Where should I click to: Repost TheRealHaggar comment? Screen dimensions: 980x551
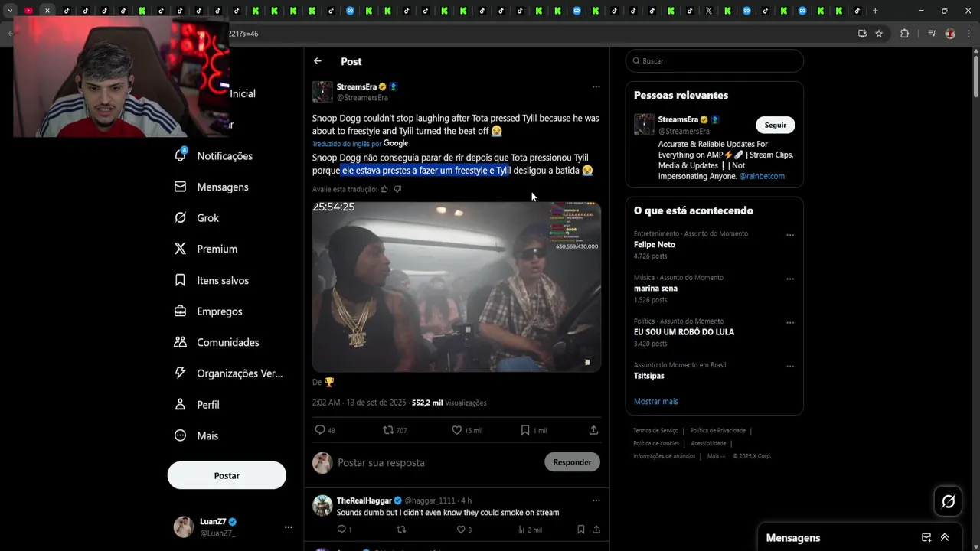pos(400,530)
